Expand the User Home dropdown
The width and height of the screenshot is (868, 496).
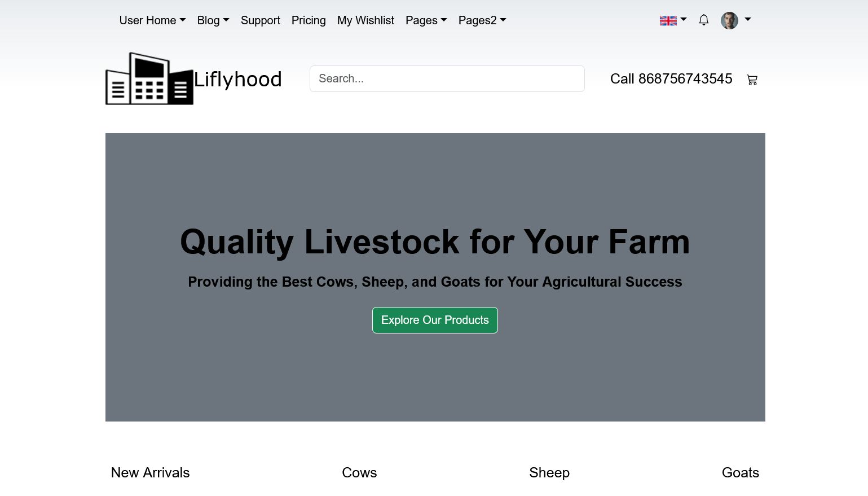[x=152, y=20]
